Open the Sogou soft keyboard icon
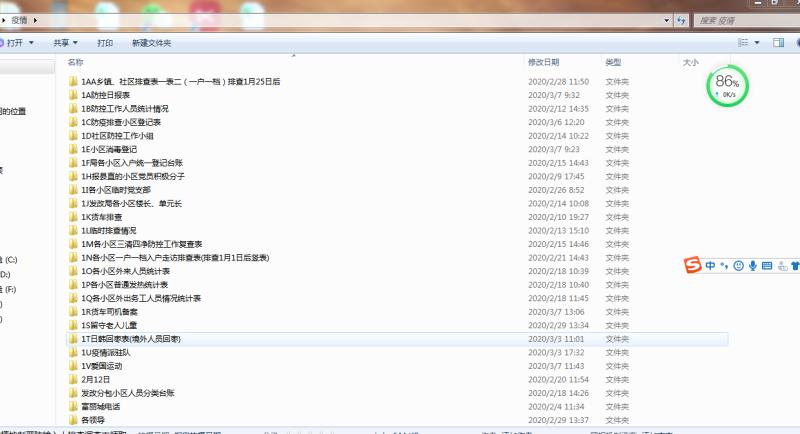 point(767,266)
